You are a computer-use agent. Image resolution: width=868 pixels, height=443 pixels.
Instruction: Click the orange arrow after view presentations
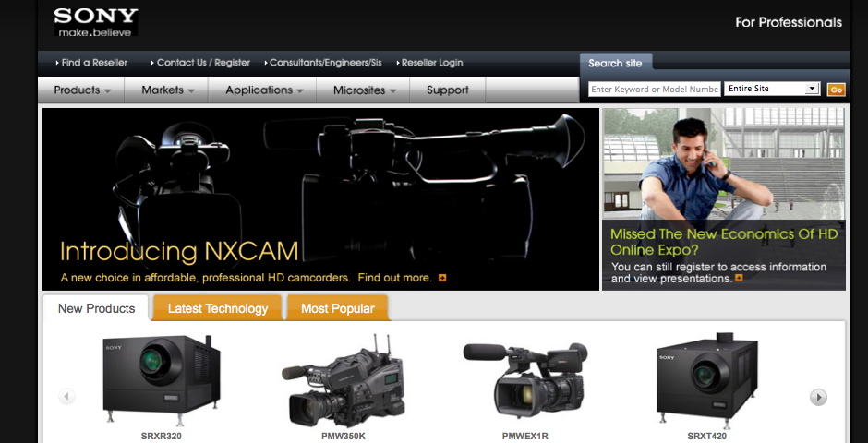tap(739, 278)
